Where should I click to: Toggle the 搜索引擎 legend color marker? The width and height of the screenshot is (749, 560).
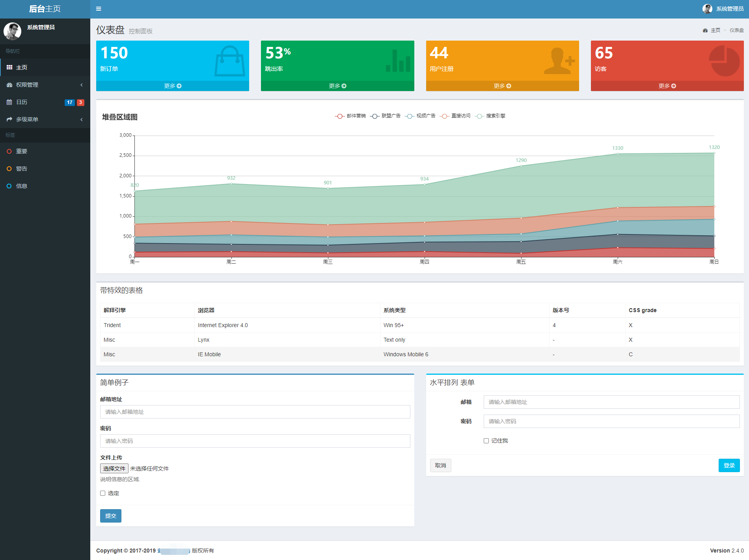[479, 116]
